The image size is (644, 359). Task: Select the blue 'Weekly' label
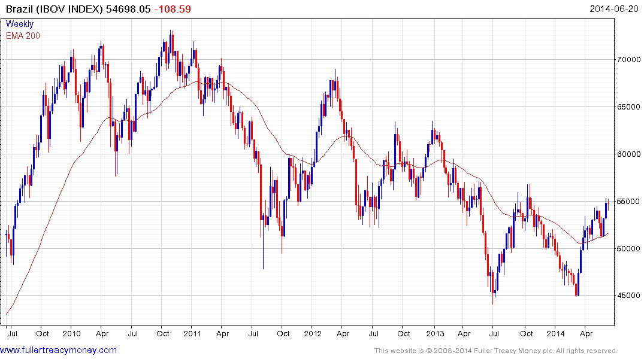[20, 24]
